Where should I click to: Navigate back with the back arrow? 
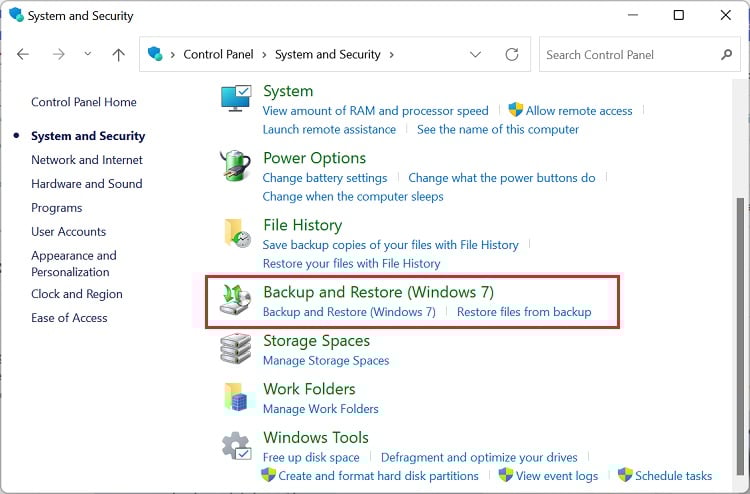click(x=23, y=55)
